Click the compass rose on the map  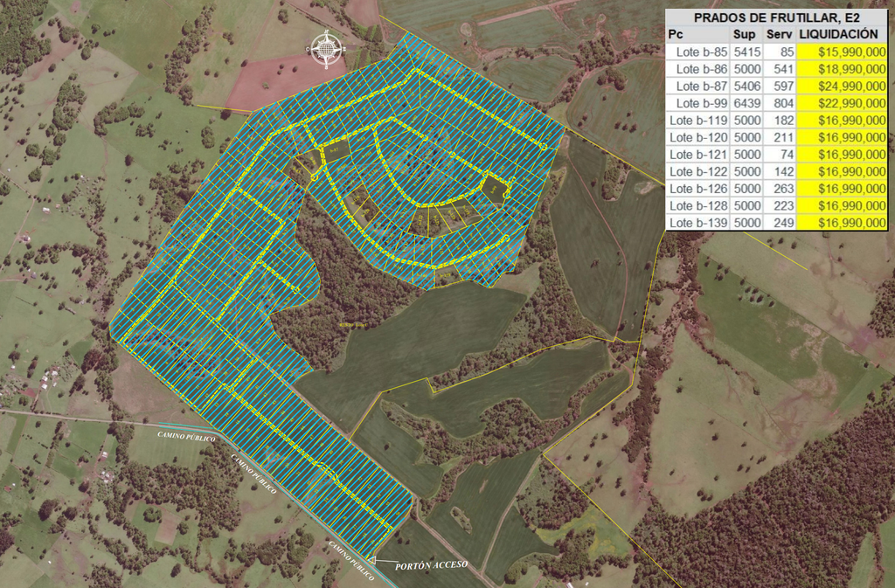point(326,49)
